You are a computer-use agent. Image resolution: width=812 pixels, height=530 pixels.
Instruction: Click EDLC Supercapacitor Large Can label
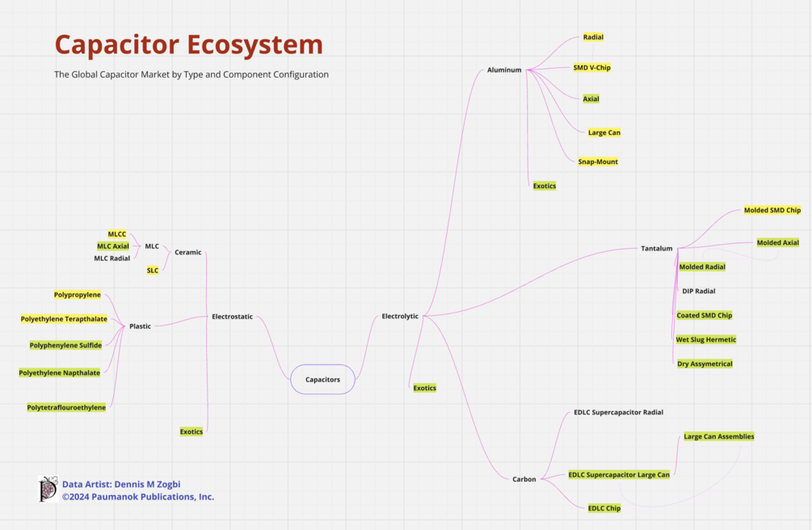tap(619, 475)
